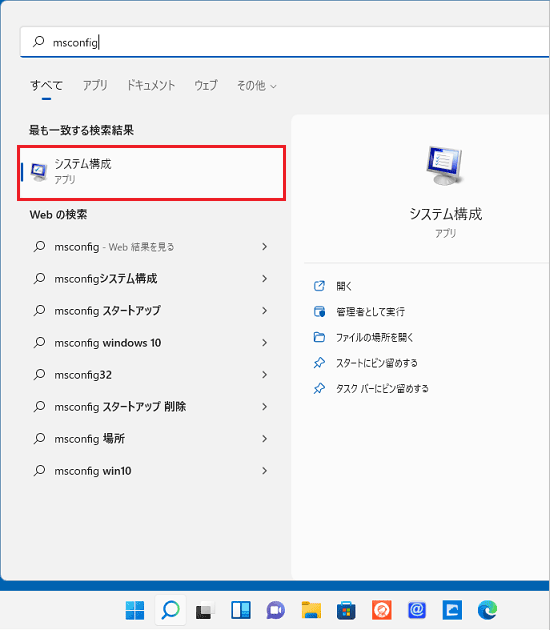Expand arrow for 'msconfig - Web 結果を見る'

click(264, 247)
